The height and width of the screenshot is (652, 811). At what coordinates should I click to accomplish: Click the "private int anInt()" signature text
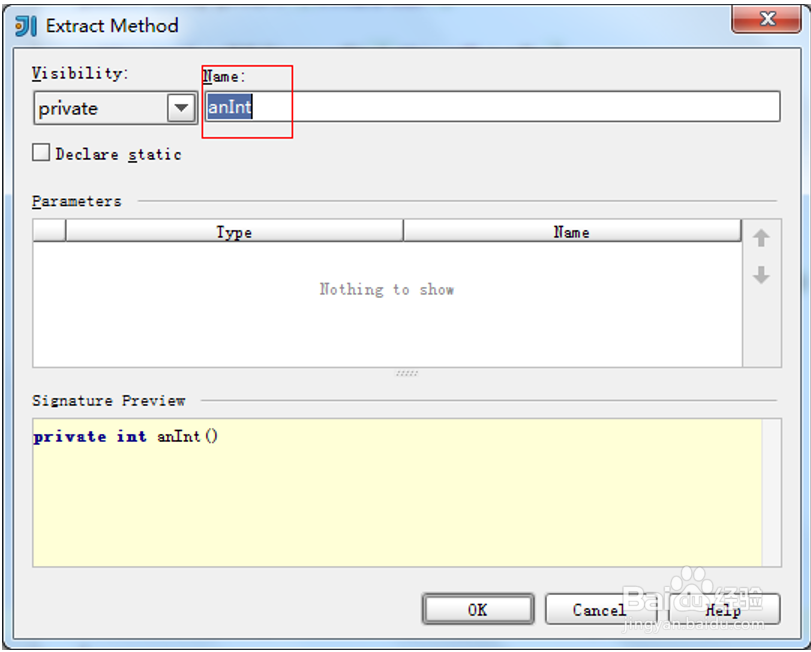[x=126, y=436]
